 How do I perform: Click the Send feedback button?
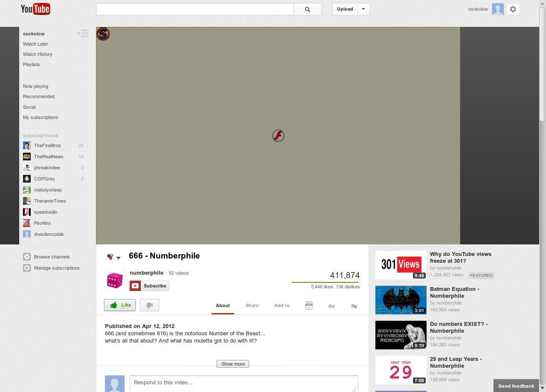[x=516, y=385]
